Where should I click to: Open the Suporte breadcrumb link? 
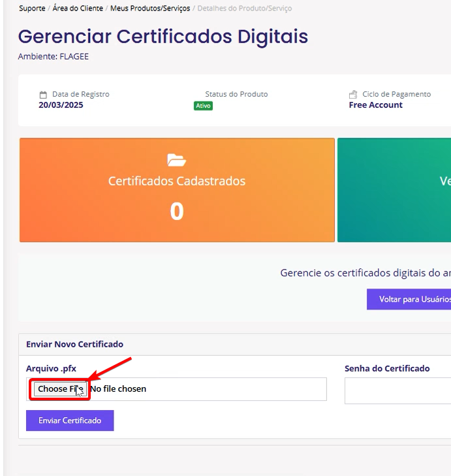point(32,8)
